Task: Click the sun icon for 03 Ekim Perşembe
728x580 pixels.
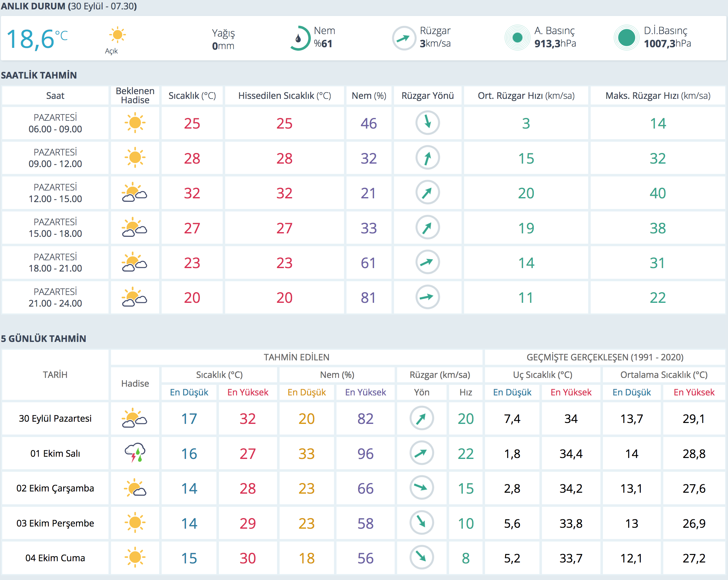Action: [135, 522]
